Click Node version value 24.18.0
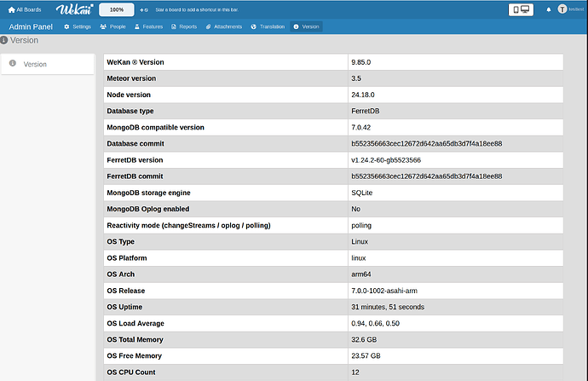This screenshot has height=381, width=588. [x=363, y=95]
